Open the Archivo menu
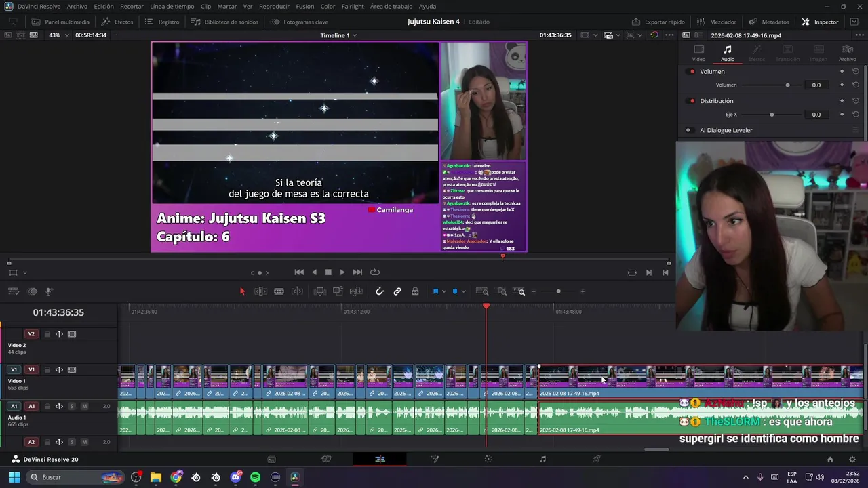The image size is (868, 488). (77, 6)
